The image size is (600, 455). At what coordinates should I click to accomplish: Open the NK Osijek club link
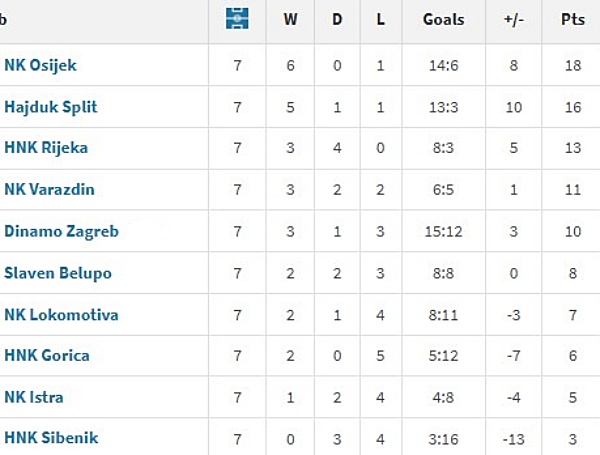point(41,65)
